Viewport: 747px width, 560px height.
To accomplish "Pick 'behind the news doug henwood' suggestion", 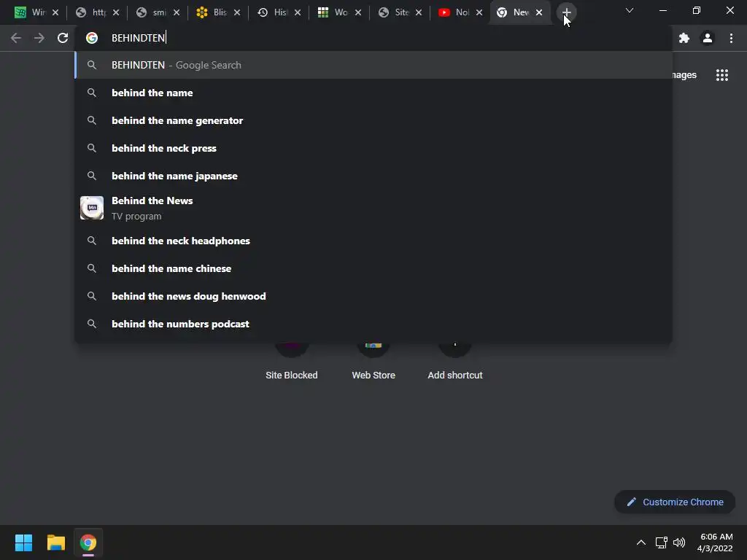I will point(373,296).
